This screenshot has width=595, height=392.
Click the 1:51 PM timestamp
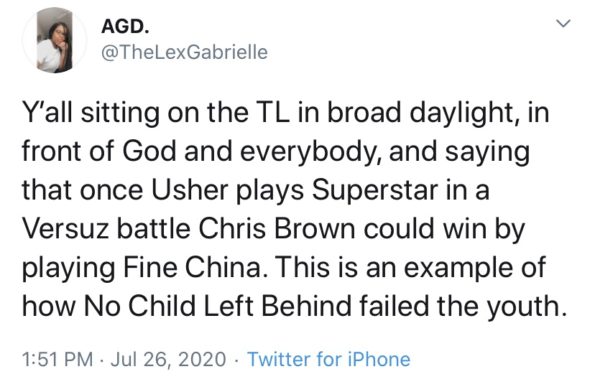pyautogui.click(x=58, y=359)
